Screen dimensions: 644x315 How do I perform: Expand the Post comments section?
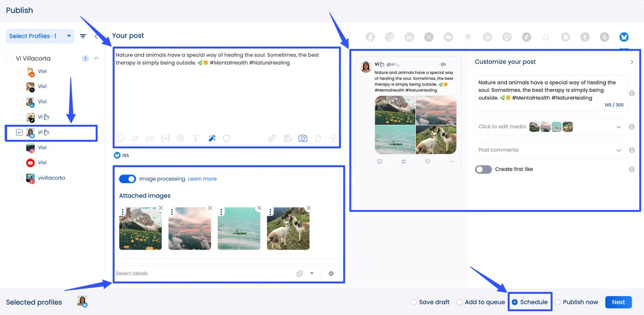click(x=618, y=150)
